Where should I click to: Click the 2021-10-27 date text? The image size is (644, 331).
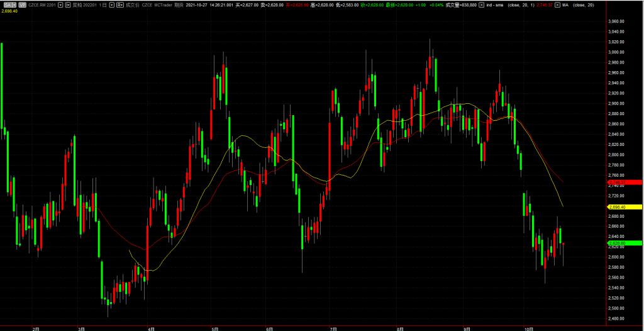[x=196, y=5]
